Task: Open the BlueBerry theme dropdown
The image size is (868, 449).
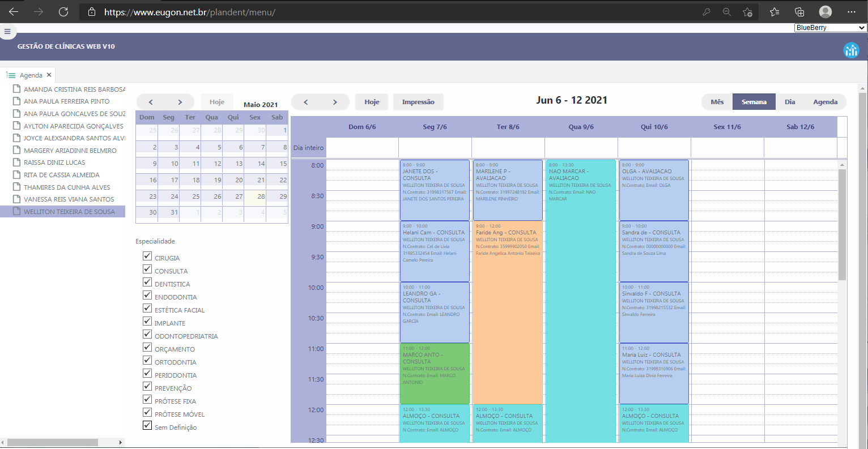Action: tap(830, 28)
